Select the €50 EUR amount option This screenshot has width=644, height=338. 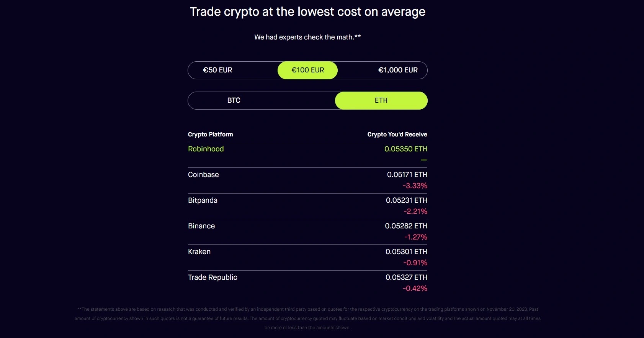tap(217, 70)
